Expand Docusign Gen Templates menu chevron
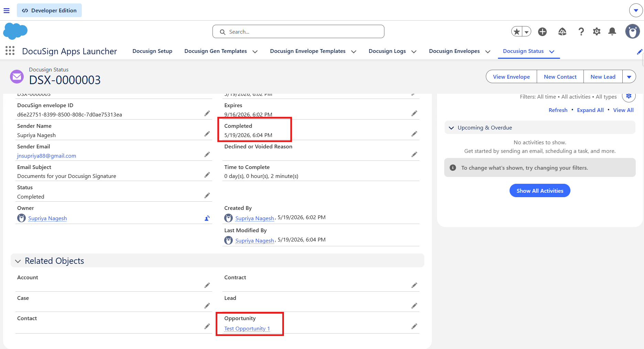This screenshot has height=349, width=644. (x=255, y=52)
